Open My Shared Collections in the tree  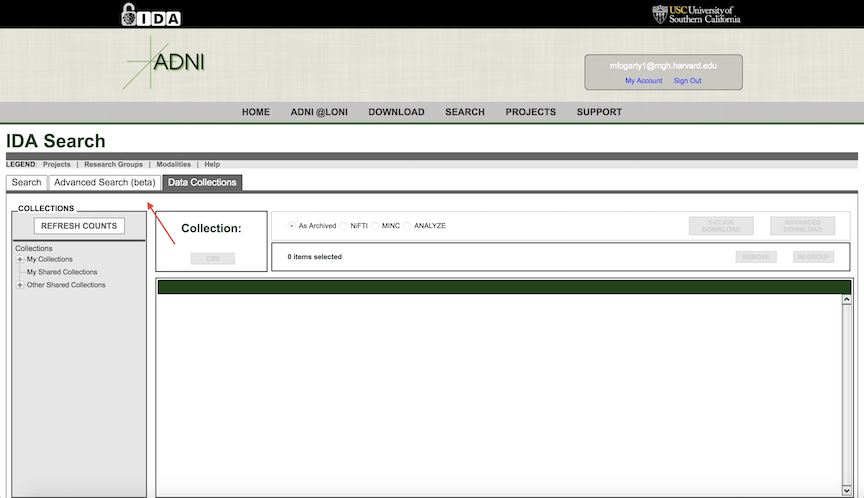(x=62, y=272)
